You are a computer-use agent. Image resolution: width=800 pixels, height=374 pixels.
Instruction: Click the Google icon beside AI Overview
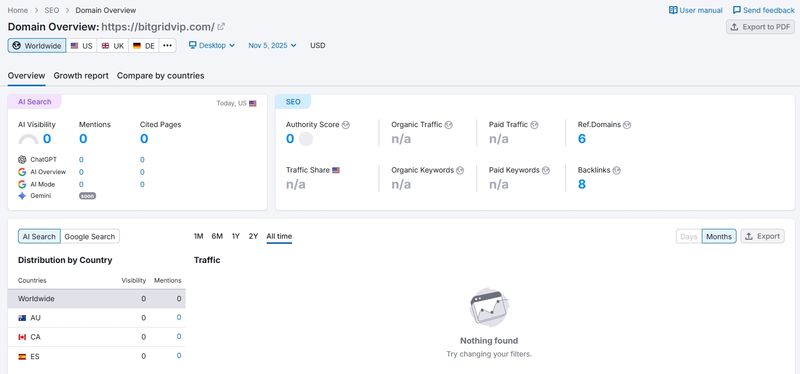coord(22,172)
